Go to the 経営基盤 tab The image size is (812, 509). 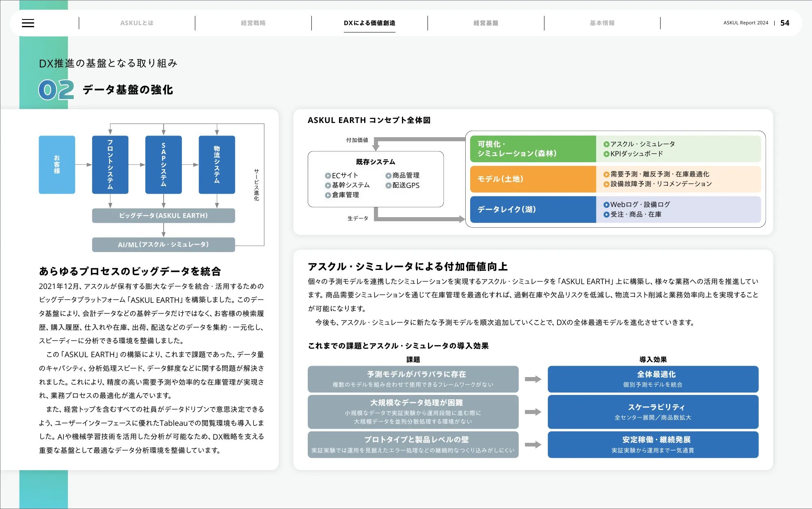(x=486, y=23)
